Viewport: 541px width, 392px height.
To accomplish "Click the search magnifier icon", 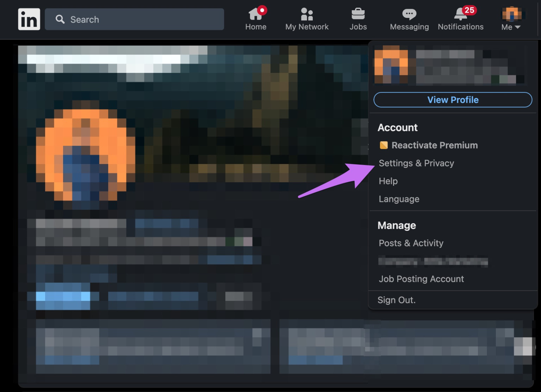I will pyautogui.click(x=60, y=19).
